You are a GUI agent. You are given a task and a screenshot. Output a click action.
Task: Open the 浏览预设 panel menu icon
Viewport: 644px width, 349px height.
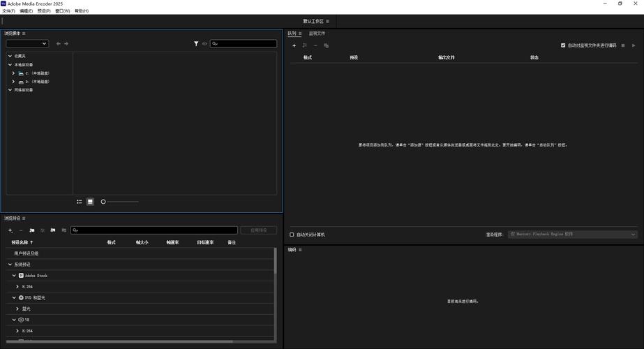coord(24,218)
